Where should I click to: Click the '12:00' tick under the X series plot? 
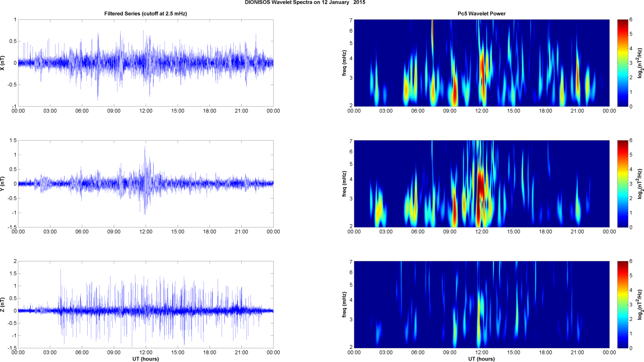point(146,111)
